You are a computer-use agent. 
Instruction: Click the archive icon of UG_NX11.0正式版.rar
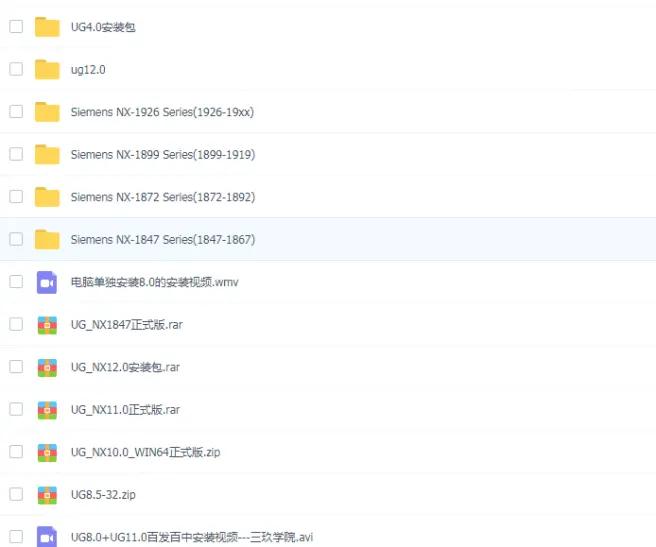tap(47, 410)
